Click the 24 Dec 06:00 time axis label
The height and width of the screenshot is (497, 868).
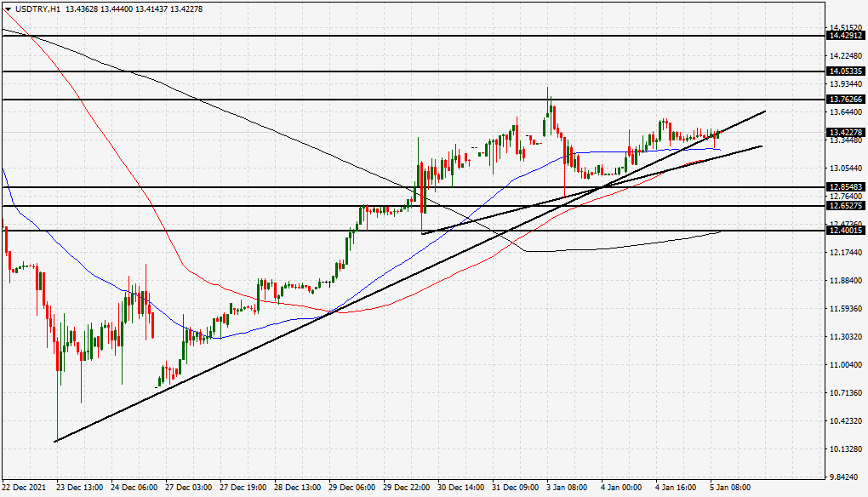click(x=134, y=488)
